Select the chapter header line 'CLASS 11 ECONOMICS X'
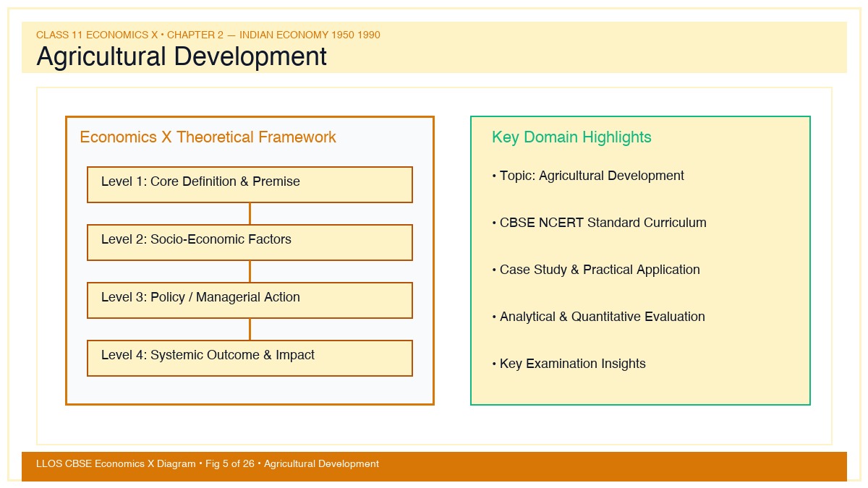Screen dimensions: 868x488 coord(208,35)
